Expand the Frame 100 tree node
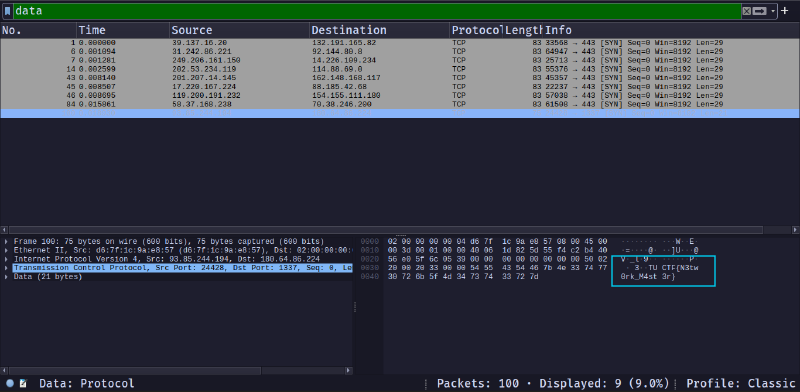The height and width of the screenshot is (392, 800). (x=6, y=241)
